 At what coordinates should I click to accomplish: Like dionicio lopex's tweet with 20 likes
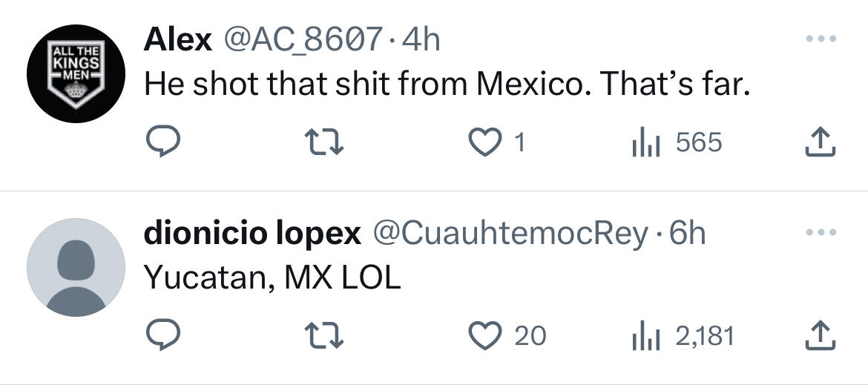click(x=487, y=335)
